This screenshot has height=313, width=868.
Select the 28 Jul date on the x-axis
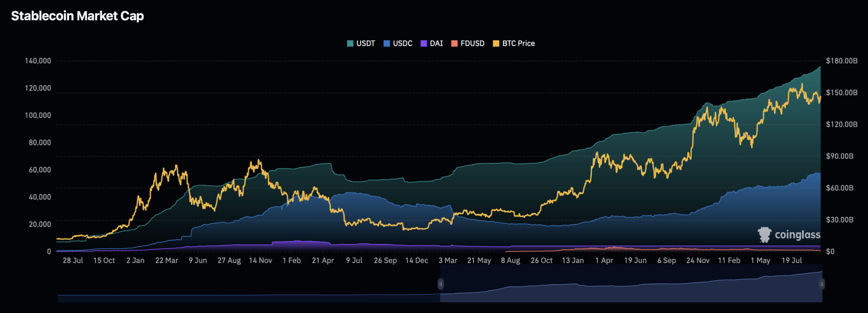[x=72, y=260]
